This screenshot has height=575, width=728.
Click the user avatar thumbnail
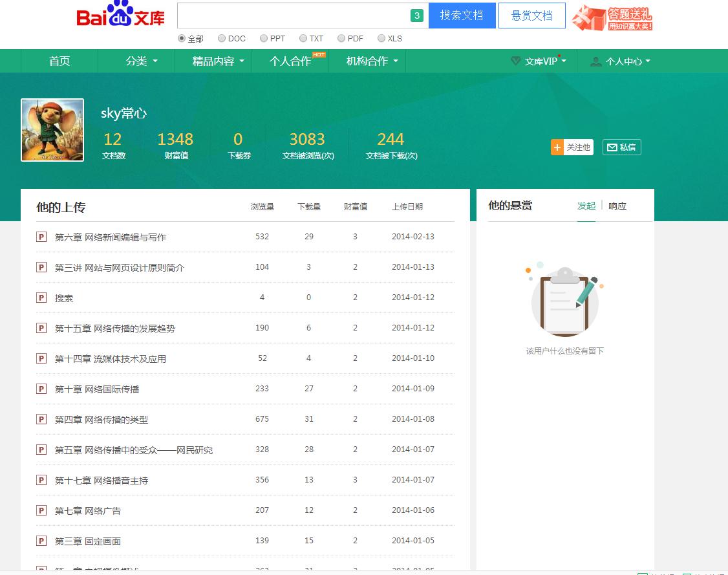click(x=52, y=130)
